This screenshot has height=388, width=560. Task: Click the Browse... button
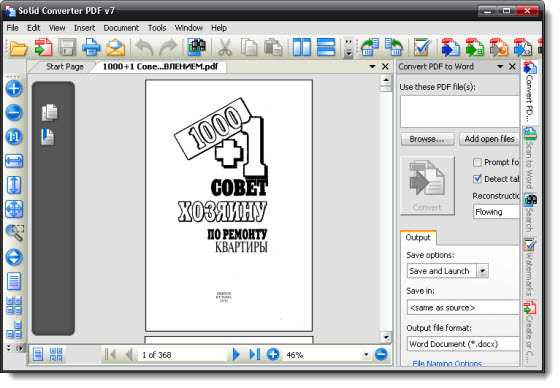(427, 139)
